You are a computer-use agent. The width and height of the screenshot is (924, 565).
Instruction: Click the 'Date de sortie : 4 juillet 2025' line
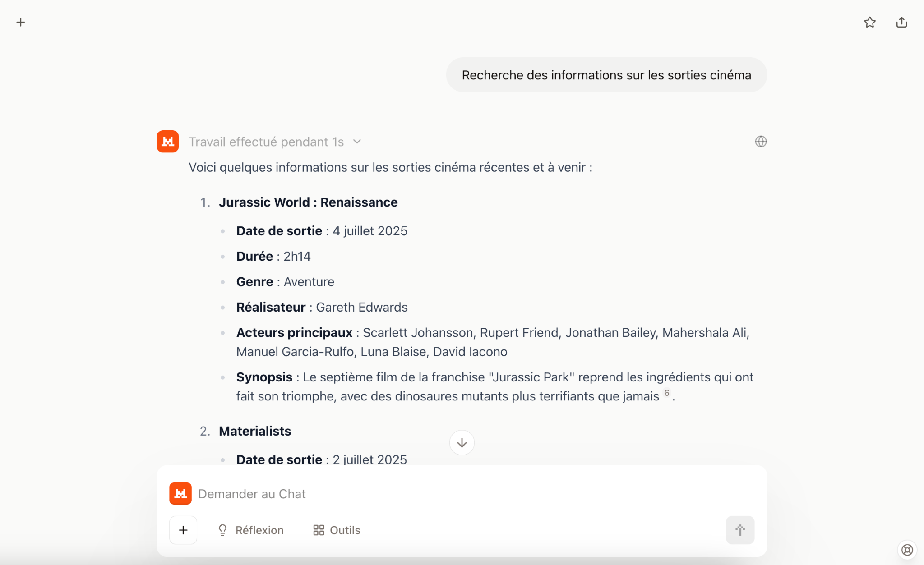click(322, 231)
